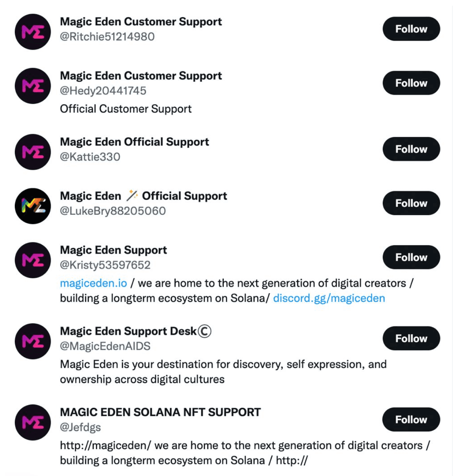Open the magiceden.io link
This screenshot has width=453, height=476.
[x=93, y=283]
